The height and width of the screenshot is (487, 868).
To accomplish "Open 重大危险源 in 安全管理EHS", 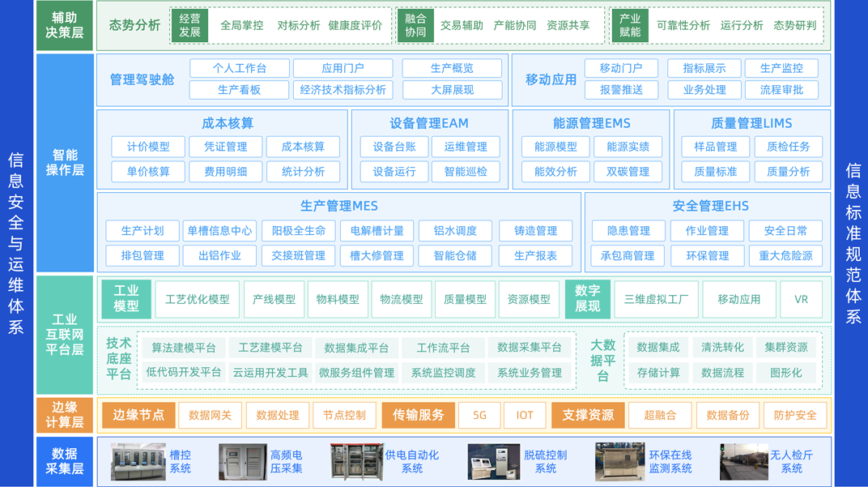I will 785,255.
